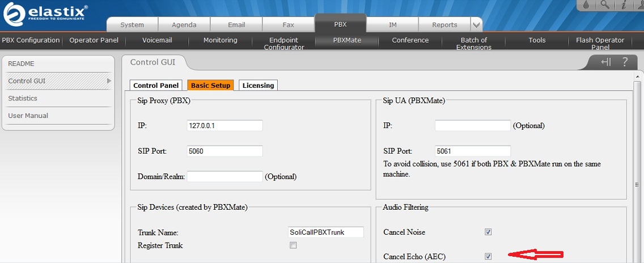644x263 pixels.
Task: Collapse the side menu with arrow-bar icon
Action: click(x=606, y=62)
